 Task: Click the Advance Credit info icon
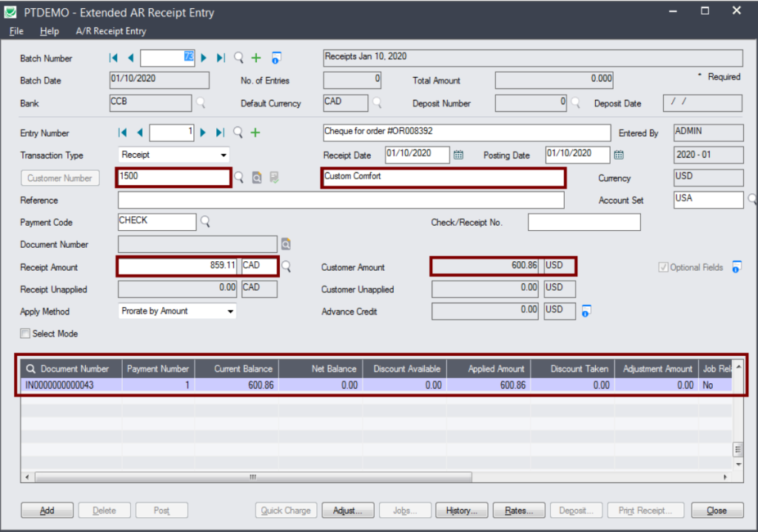(x=586, y=311)
